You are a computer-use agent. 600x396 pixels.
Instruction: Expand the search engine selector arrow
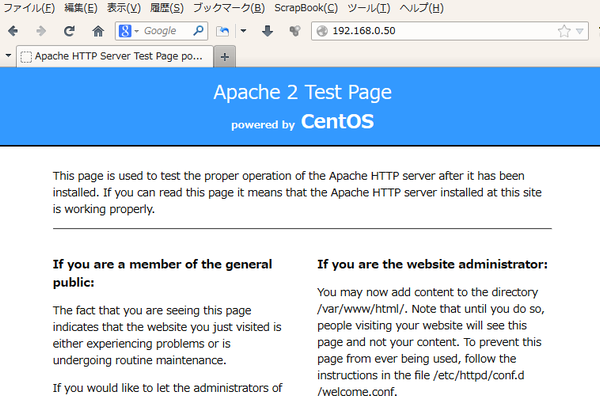[136, 31]
